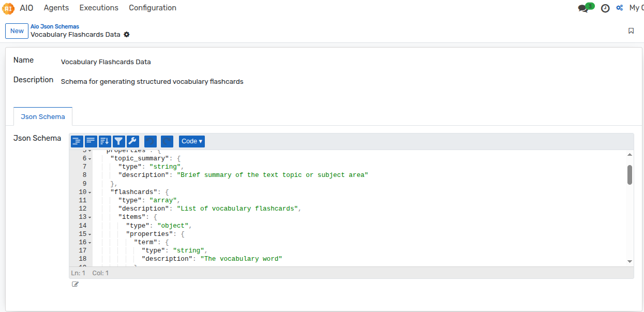Viewport: 644px width, 312px height.
Task: Undo last editor action
Action: (x=151, y=141)
